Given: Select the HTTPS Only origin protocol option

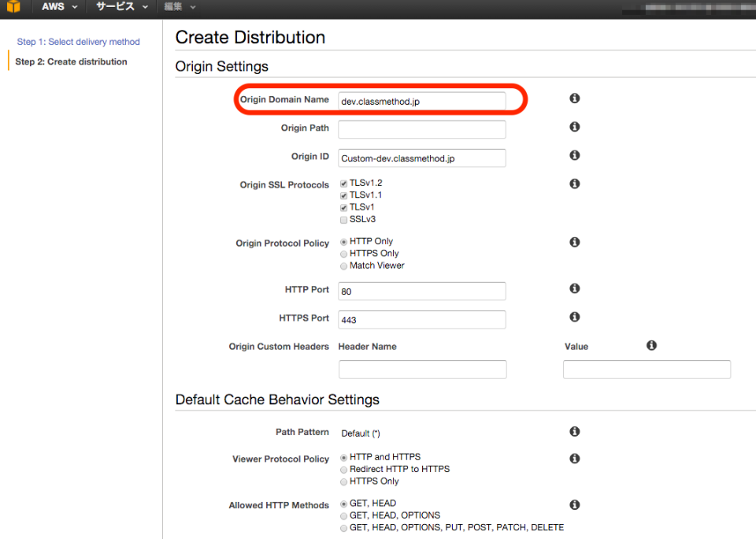Looking at the screenshot, I should coord(343,253).
